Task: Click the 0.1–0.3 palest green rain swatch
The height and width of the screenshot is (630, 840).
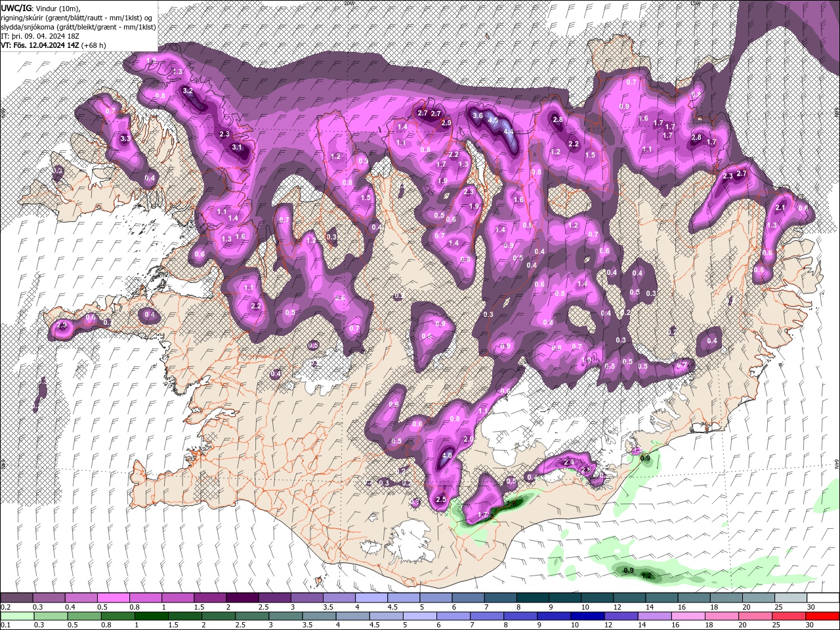Action: 16,616
